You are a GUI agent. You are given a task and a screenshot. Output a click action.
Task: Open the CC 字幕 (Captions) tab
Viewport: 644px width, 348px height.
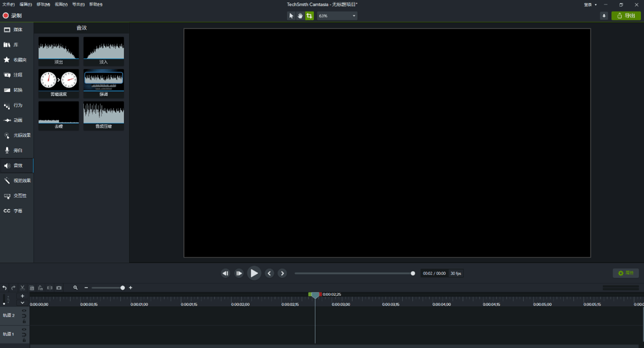click(x=17, y=211)
